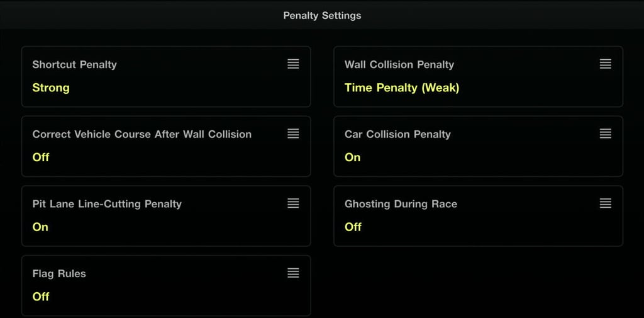
Task: Click the Flag Rules list icon
Action: pos(293,273)
